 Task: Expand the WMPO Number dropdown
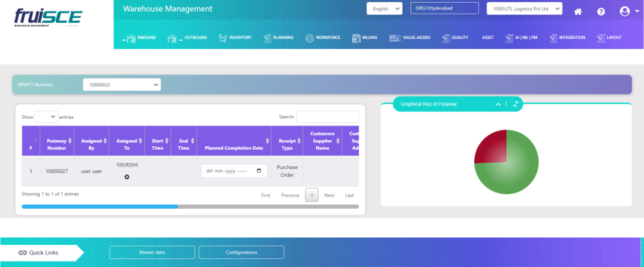(121, 84)
